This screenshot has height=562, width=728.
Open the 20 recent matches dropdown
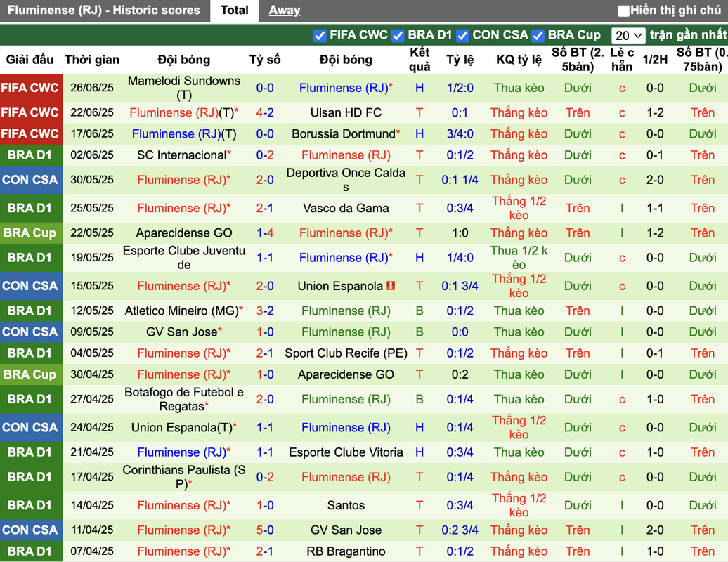[628, 36]
